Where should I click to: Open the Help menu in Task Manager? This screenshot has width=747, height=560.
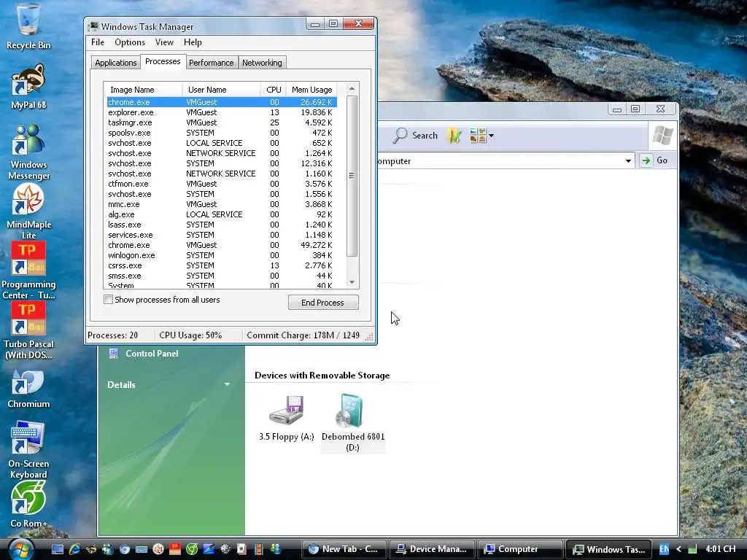tap(193, 42)
